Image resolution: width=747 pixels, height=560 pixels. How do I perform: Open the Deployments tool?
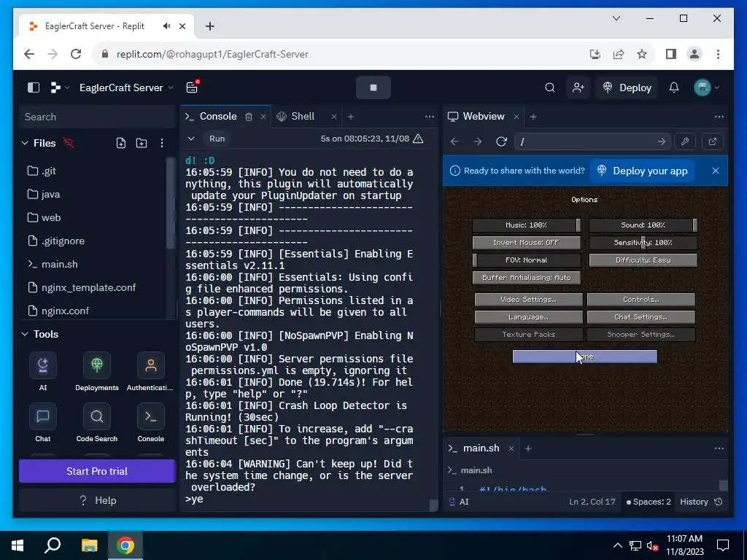click(x=97, y=371)
